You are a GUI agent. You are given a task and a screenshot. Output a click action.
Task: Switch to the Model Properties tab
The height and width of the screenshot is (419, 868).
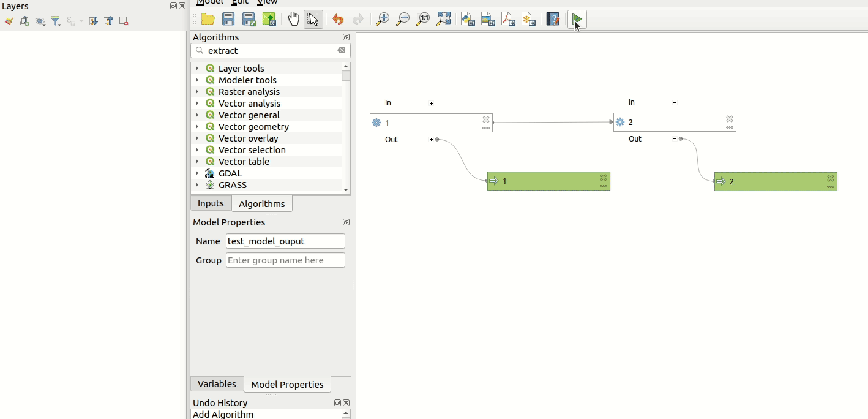click(x=287, y=385)
